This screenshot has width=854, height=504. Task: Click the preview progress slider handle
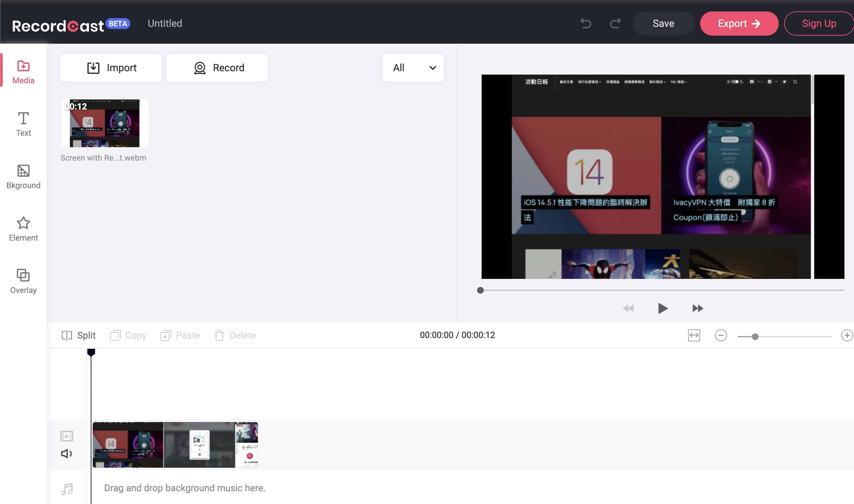click(x=480, y=290)
